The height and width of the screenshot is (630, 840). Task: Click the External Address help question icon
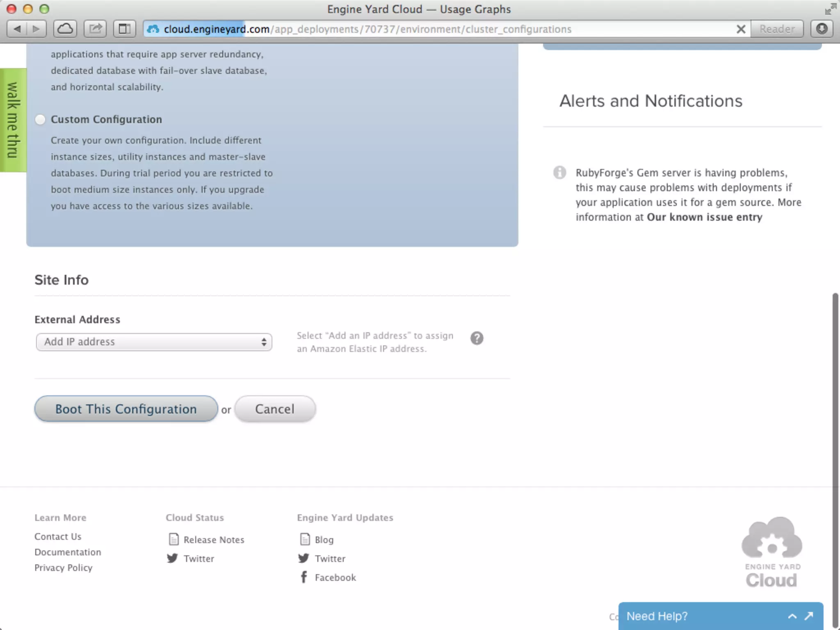[477, 338]
